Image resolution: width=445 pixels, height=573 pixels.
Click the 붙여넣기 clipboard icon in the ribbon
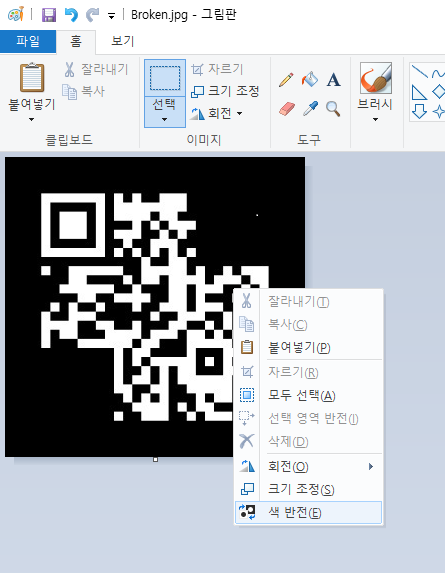(32, 77)
